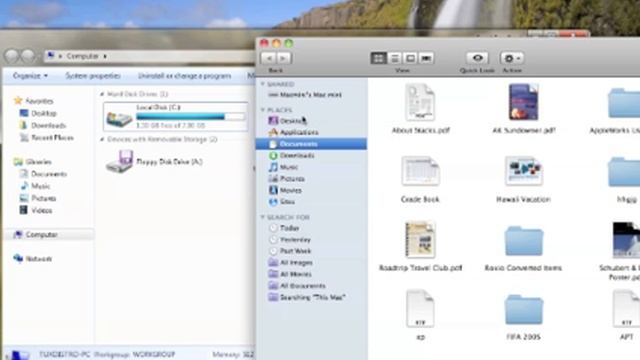This screenshot has height=360, width=640.
Task: Select Documents under Explorer Libraries
Action: tap(43, 174)
